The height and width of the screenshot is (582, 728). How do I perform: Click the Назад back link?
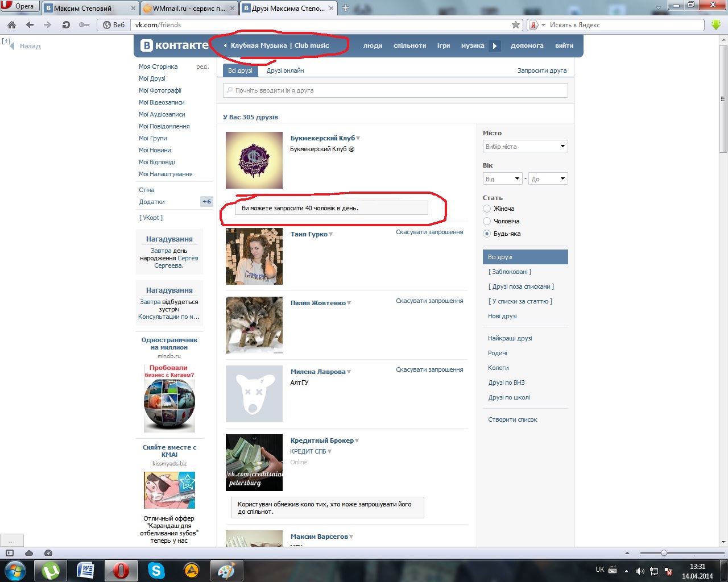click(30, 46)
